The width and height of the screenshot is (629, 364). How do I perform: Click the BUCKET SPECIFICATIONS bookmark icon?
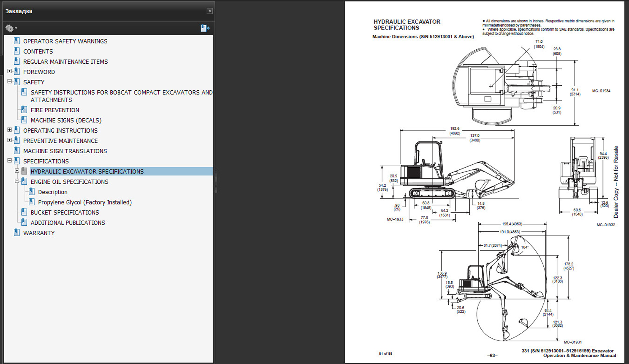point(24,212)
